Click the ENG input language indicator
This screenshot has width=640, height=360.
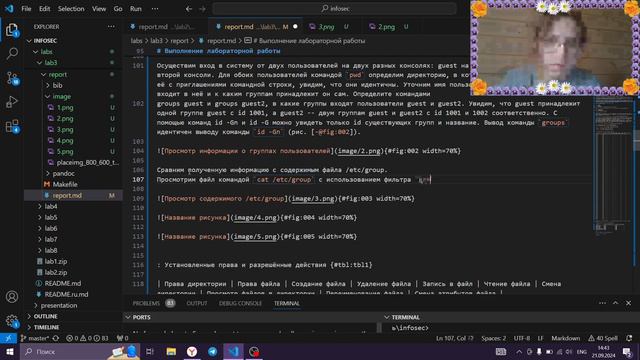(582, 351)
